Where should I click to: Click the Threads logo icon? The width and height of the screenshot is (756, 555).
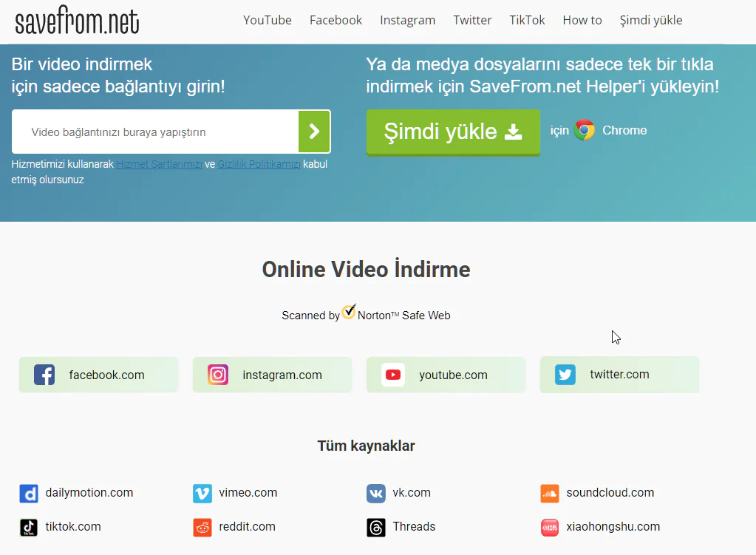(x=375, y=528)
